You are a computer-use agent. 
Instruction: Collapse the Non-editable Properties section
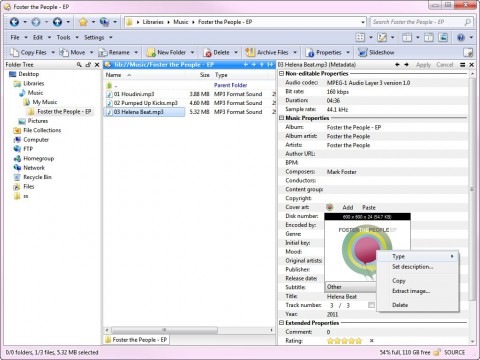pyautogui.click(x=281, y=73)
